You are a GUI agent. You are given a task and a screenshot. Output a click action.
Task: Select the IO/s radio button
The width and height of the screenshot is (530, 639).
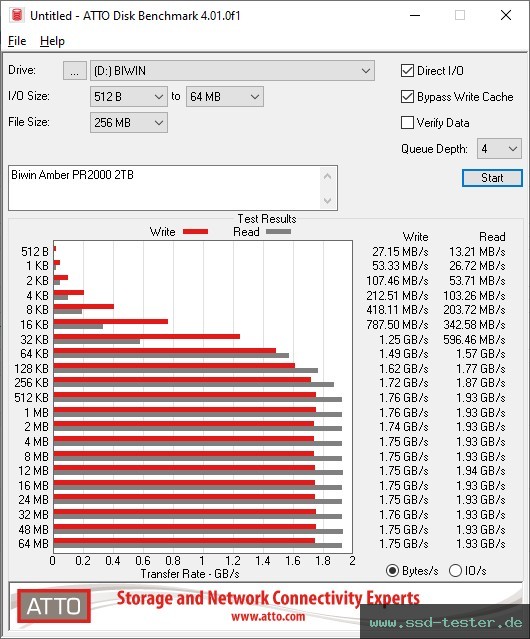tap(455, 571)
